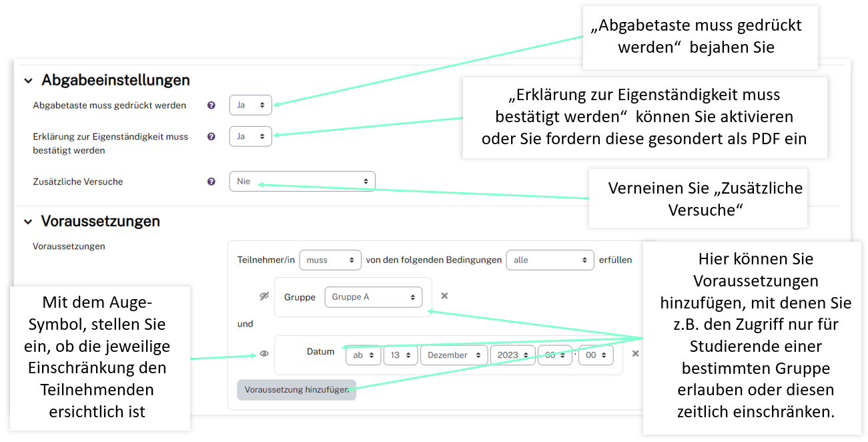Viewport: 868px width, 442px height.
Task: Open the Dezember month dropdown
Action: (x=453, y=355)
